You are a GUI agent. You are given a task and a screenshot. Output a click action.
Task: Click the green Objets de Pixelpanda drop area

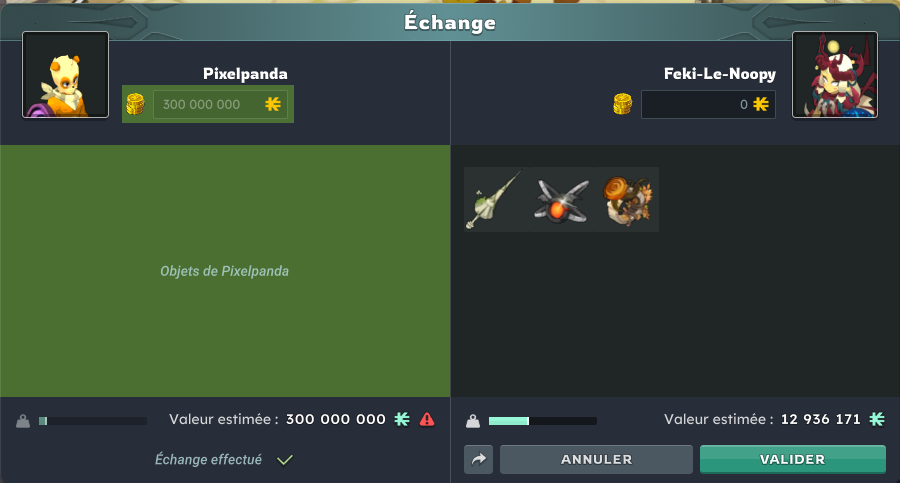point(225,271)
